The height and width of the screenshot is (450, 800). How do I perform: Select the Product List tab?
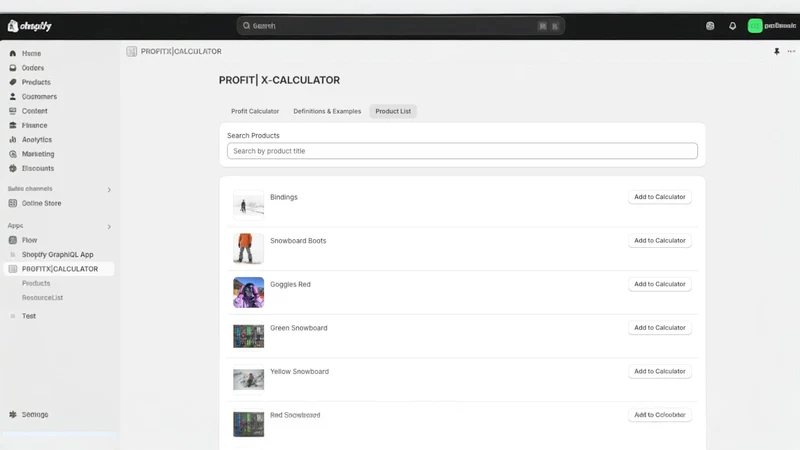tap(393, 111)
